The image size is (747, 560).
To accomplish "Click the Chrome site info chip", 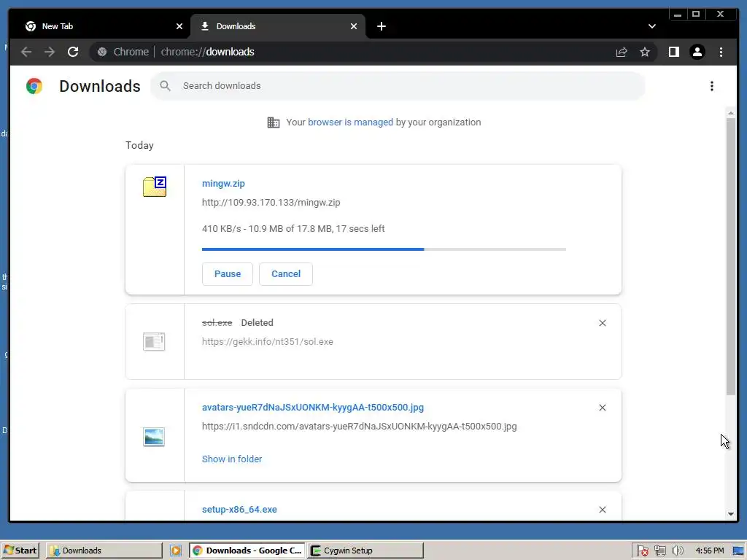I will tap(123, 52).
